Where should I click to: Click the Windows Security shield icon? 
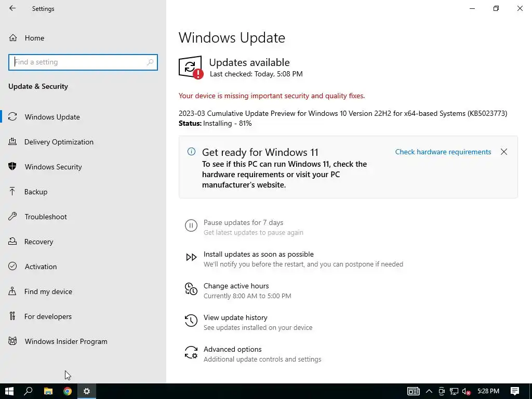12,166
